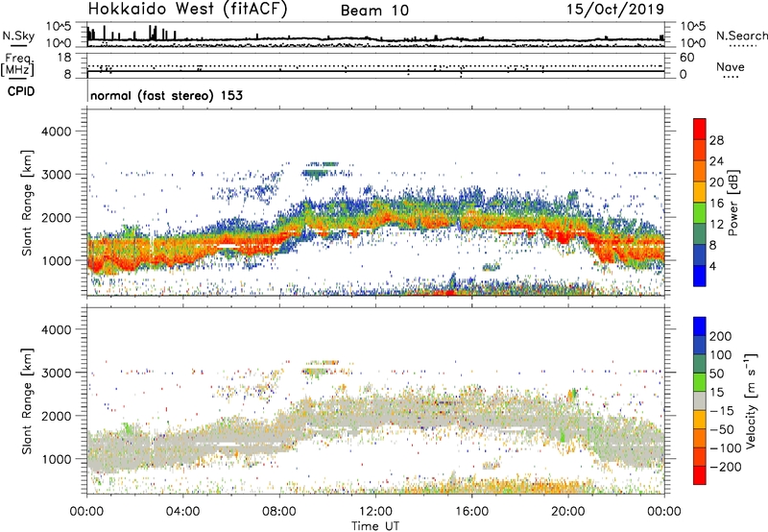The height and width of the screenshot is (532, 768).
Task: Click the '-200' tick on Velocity colorbar
Action: click(725, 467)
